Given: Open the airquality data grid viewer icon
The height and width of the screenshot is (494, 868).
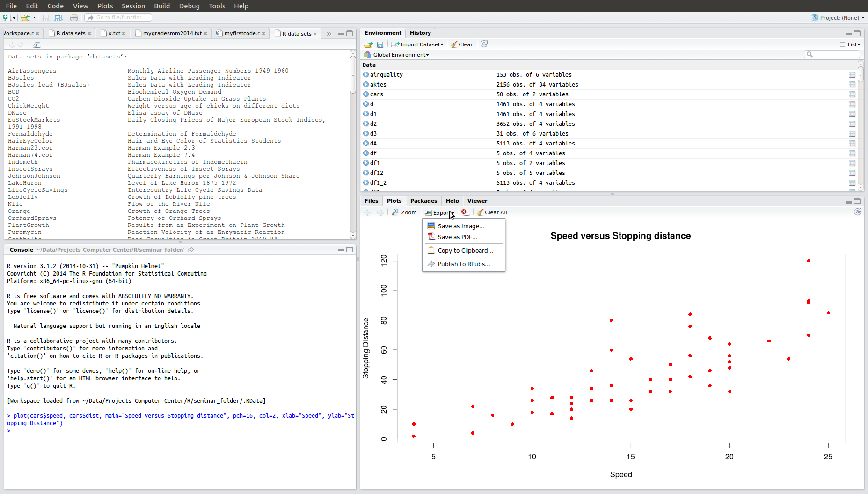Looking at the screenshot, I should pyautogui.click(x=852, y=75).
